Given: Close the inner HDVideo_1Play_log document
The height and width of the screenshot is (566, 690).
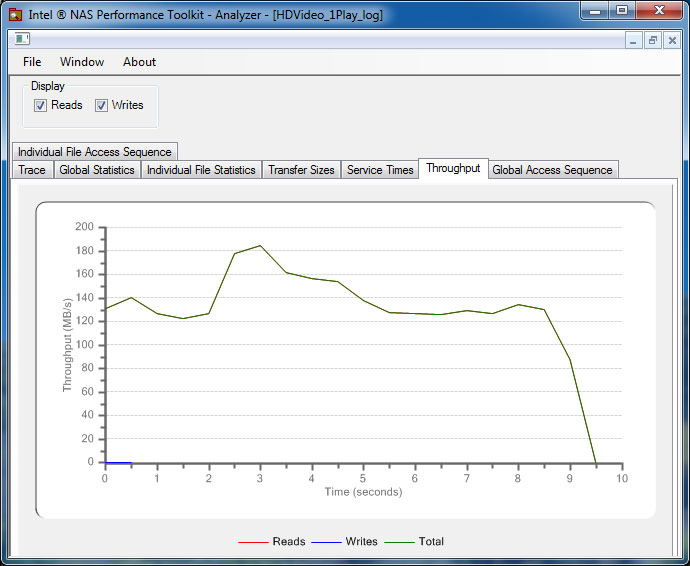Looking at the screenshot, I should [x=671, y=40].
